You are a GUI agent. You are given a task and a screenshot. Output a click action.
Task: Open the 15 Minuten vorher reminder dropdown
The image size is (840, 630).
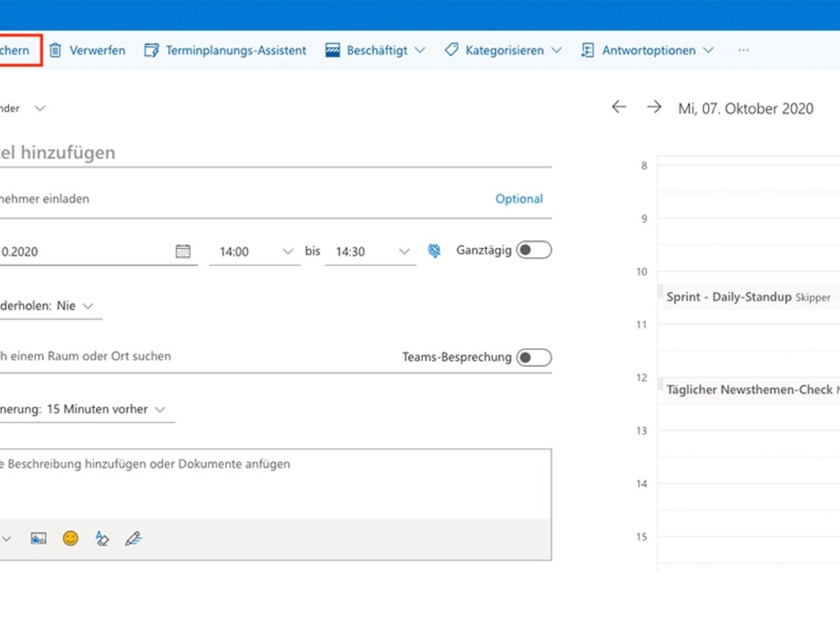click(160, 409)
